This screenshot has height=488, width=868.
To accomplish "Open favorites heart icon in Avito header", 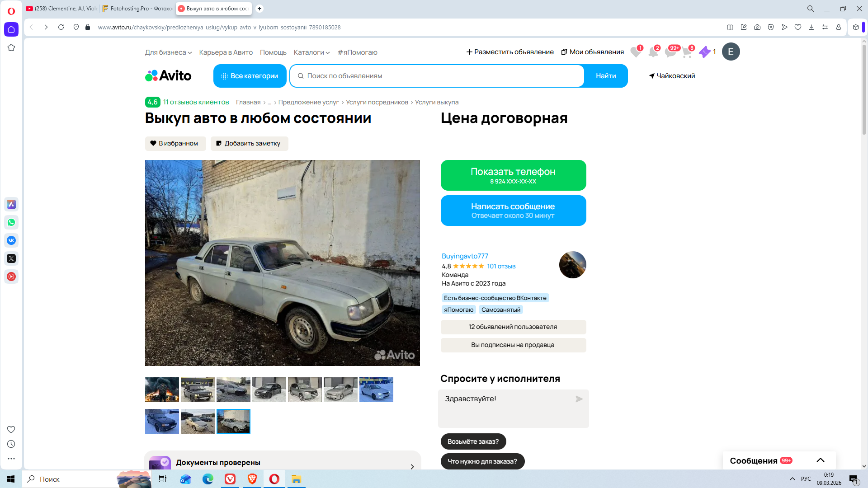I will click(x=636, y=52).
